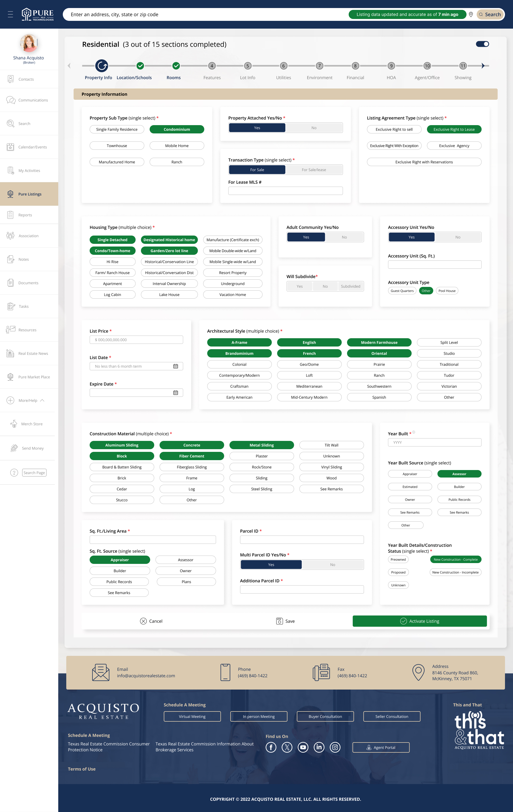Collapse the More/Help sidebar section
513x812 pixels.
pyautogui.click(x=42, y=401)
